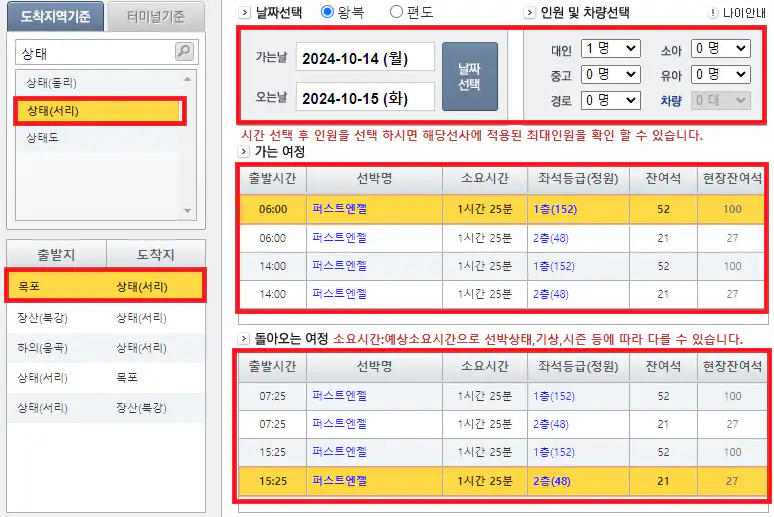
Task: Open 퍼스트엔젤 link in 15:25 2층 return row
Action: click(340, 481)
